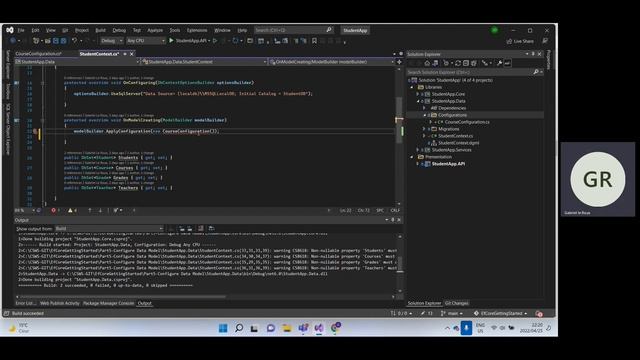Click Switch Views icon in Solution Explorer toolbar
The height and width of the screenshot is (360, 640).
[x=435, y=63]
